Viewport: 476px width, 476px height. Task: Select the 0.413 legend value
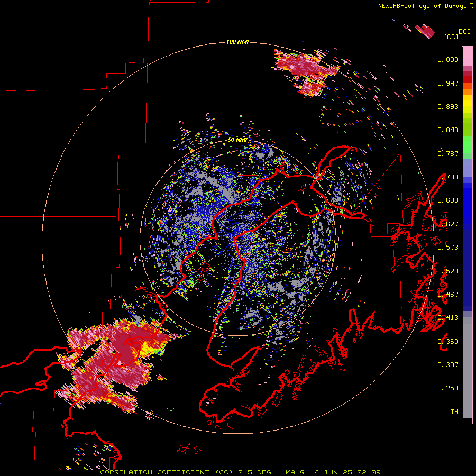[448, 318]
